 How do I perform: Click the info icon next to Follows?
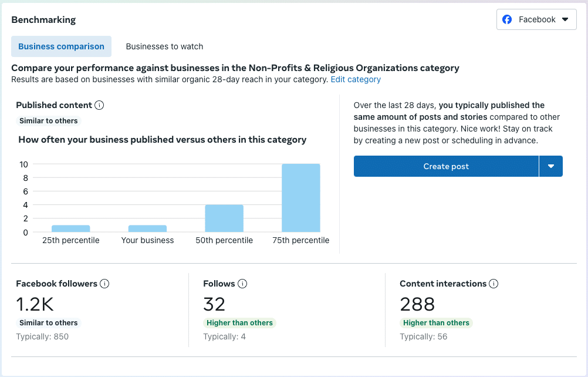point(242,284)
